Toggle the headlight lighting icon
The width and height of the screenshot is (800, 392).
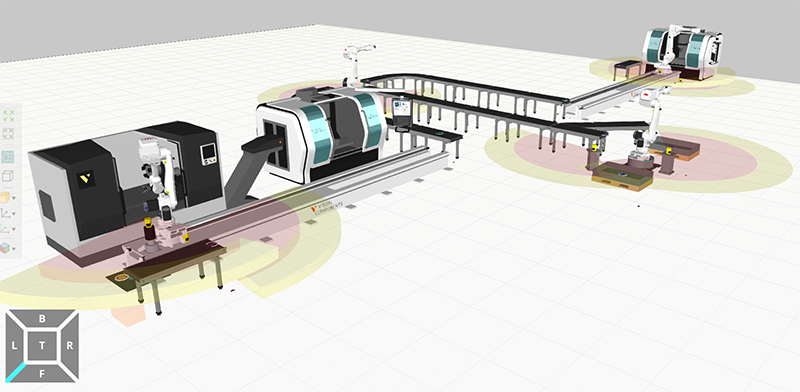8,157
